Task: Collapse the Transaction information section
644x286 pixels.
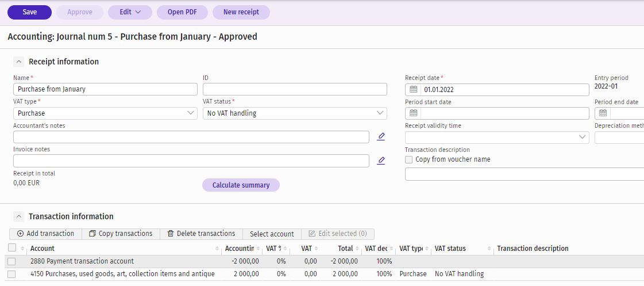Action: coord(19,217)
